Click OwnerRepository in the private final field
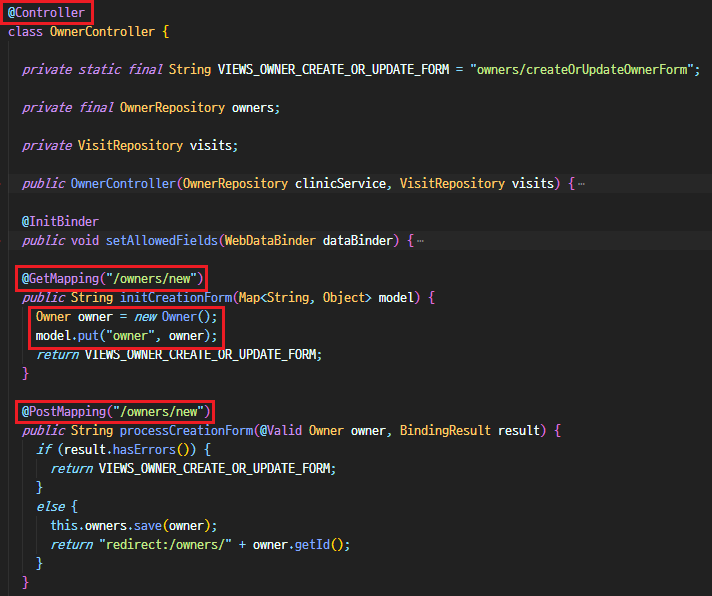 [172, 108]
